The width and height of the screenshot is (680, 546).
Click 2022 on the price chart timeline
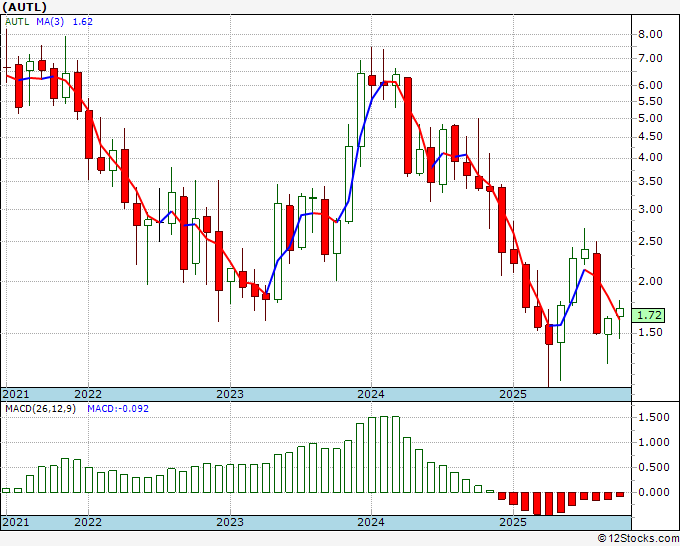point(88,394)
